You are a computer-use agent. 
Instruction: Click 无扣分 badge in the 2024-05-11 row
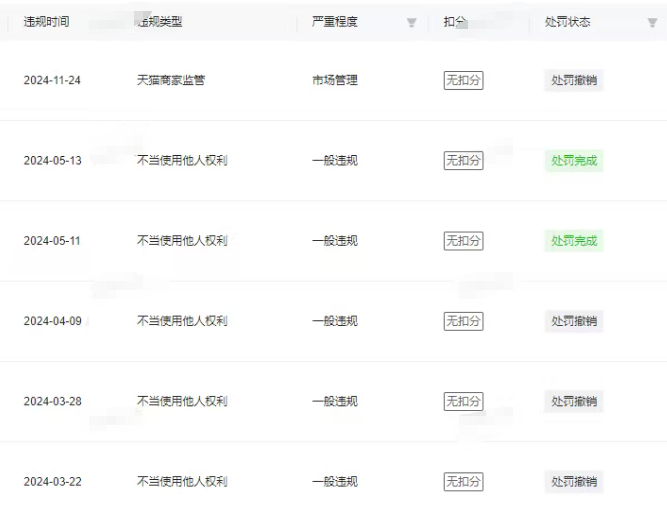click(463, 241)
